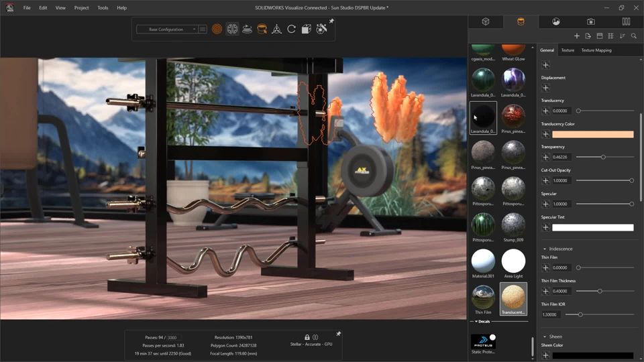
Task: Open the Texture Mapping tab
Action: click(596, 50)
